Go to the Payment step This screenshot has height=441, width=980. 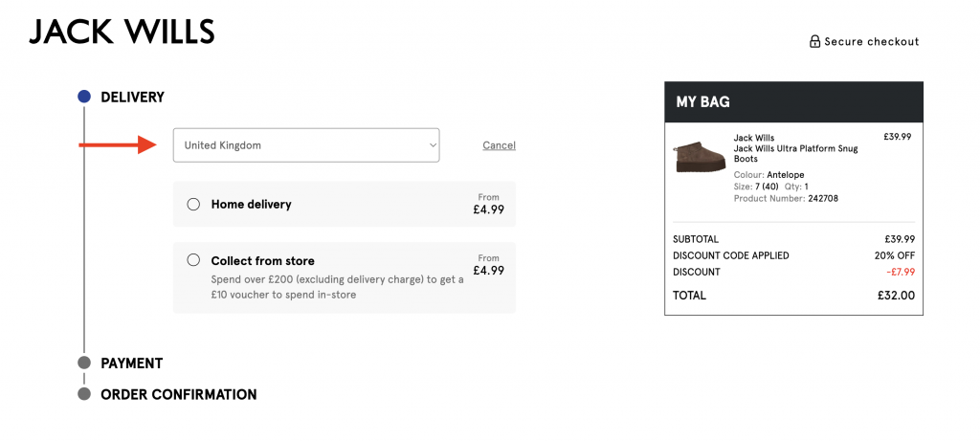[x=132, y=363]
